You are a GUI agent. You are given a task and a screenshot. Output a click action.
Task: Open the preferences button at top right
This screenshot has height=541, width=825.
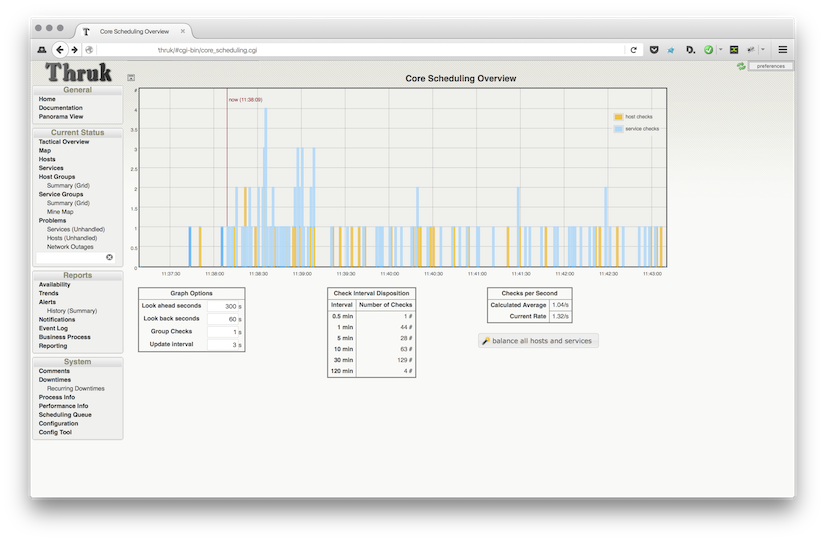point(770,66)
